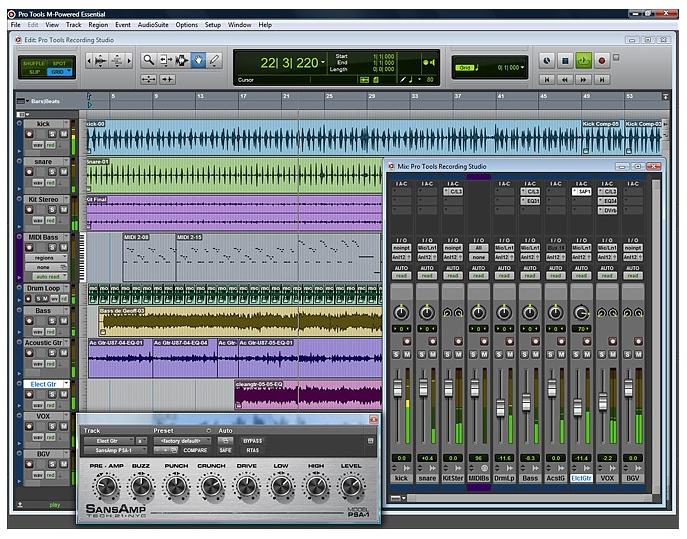Screen dimensions: 687x539
Task: Select the Selector tool
Action: click(x=181, y=60)
